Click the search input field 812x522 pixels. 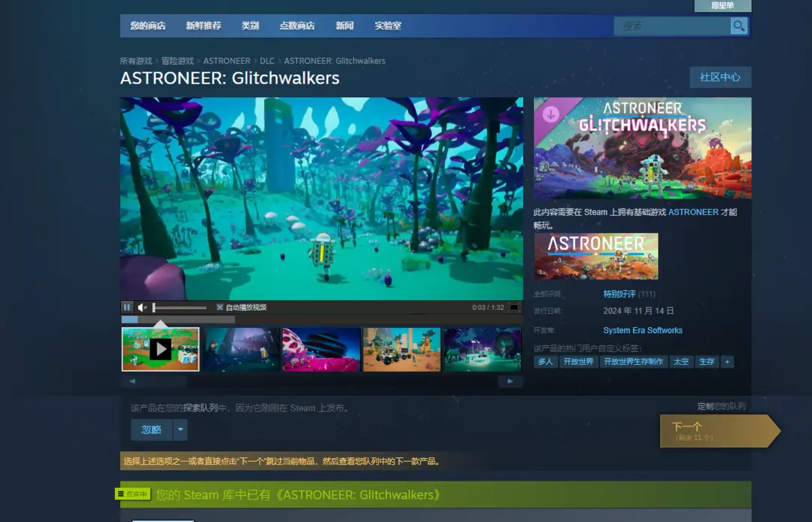coord(672,26)
